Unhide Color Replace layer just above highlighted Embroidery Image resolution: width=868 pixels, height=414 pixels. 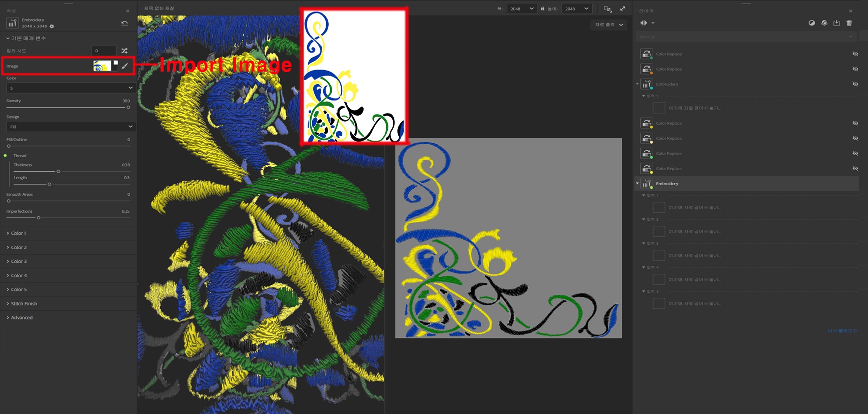[855, 169]
